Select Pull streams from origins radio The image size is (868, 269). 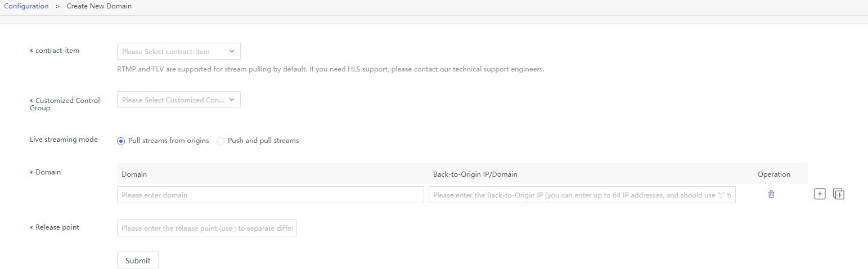pos(121,141)
